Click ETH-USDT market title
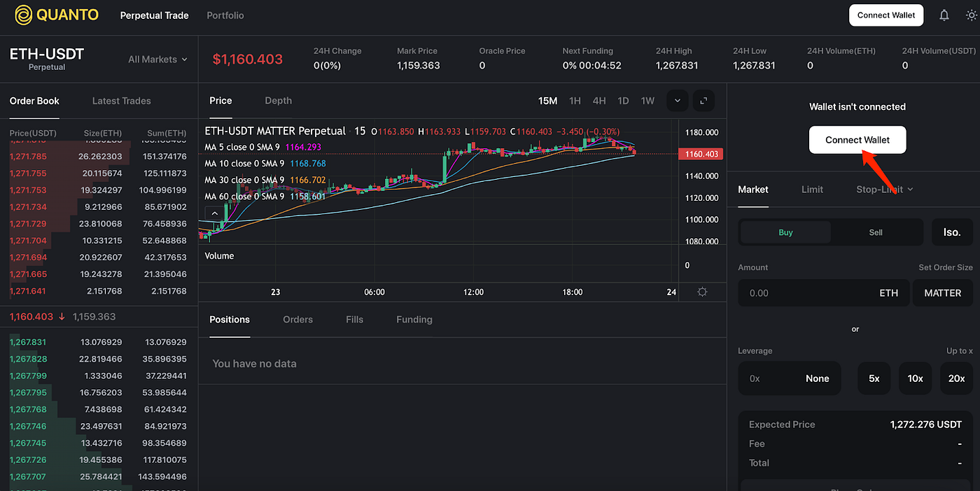This screenshot has height=491, width=980. click(x=47, y=54)
